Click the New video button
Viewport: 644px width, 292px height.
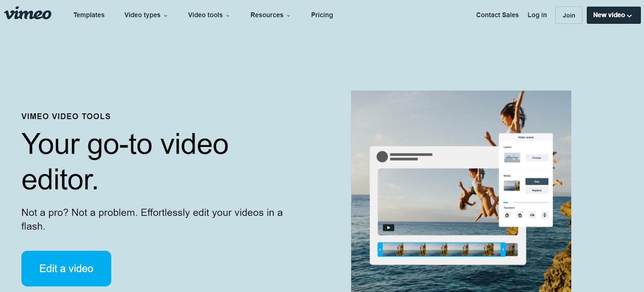click(613, 15)
